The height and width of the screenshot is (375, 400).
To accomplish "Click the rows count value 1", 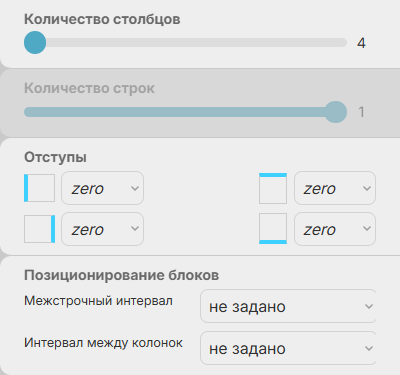I will pyautogui.click(x=361, y=112).
